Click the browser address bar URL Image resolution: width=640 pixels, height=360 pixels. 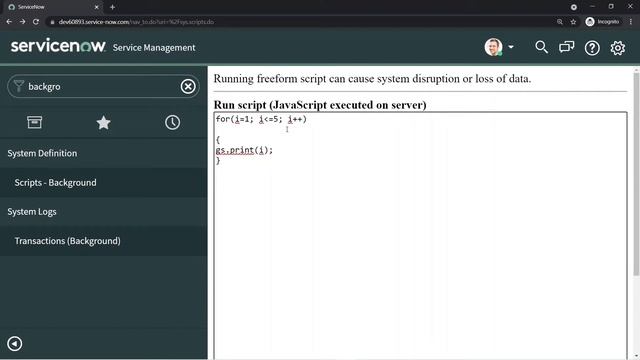(x=136, y=22)
